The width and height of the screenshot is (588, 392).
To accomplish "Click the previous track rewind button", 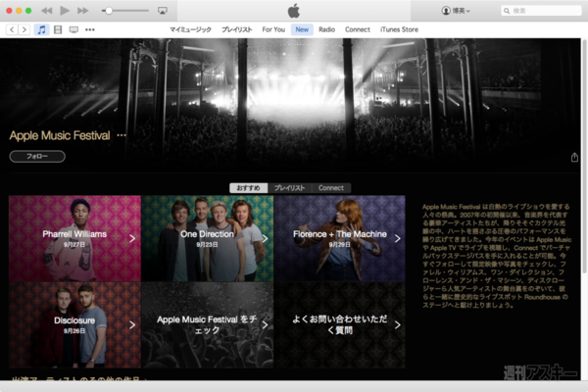I will (46, 11).
